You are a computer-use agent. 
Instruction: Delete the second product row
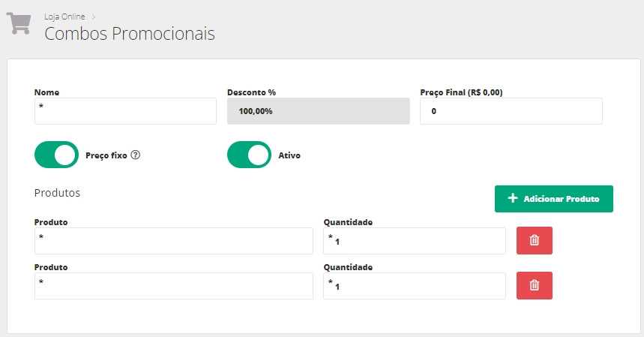(x=535, y=285)
